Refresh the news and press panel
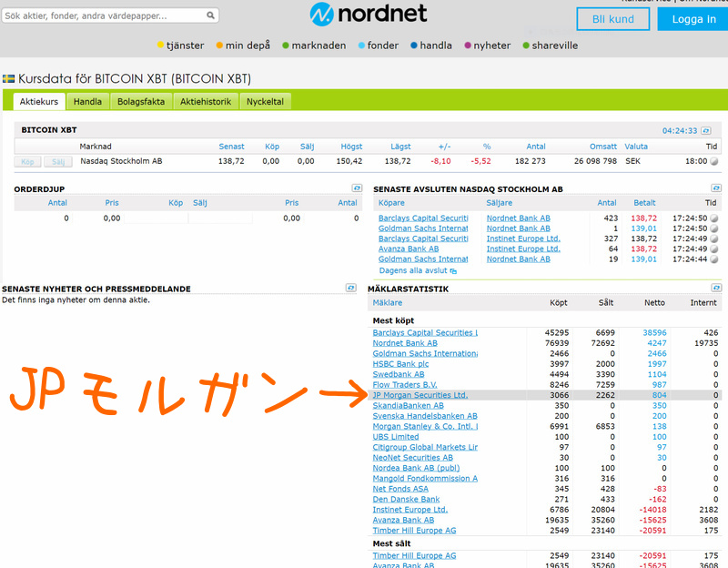 pyautogui.click(x=350, y=288)
